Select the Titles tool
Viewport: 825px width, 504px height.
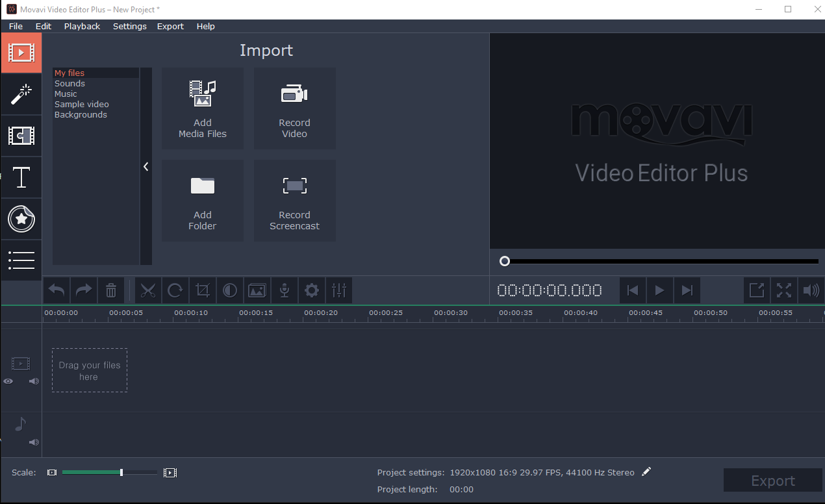click(21, 177)
